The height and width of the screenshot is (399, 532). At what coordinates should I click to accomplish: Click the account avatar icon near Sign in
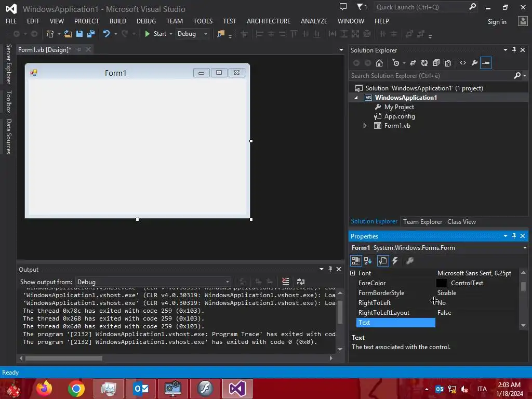tap(523, 21)
